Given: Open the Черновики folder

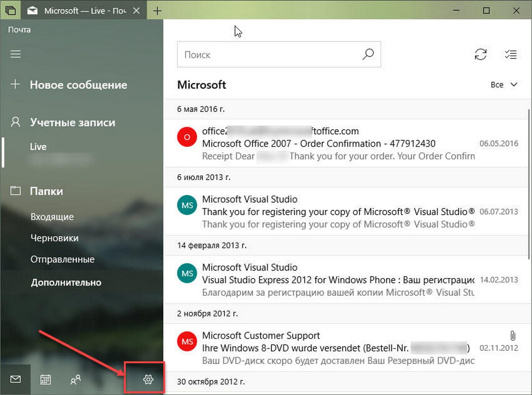Looking at the screenshot, I should [x=55, y=238].
